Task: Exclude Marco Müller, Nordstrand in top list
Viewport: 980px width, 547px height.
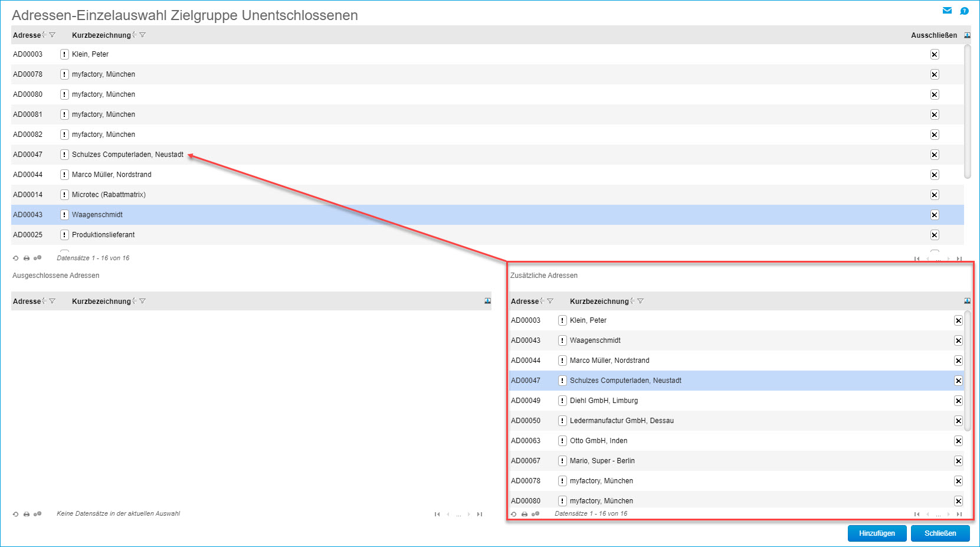Action: click(935, 175)
